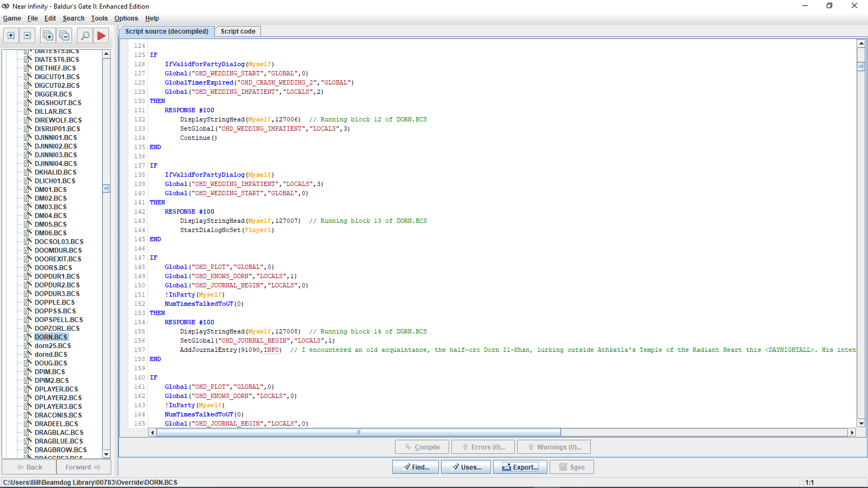Click the Save button

coord(572,467)
